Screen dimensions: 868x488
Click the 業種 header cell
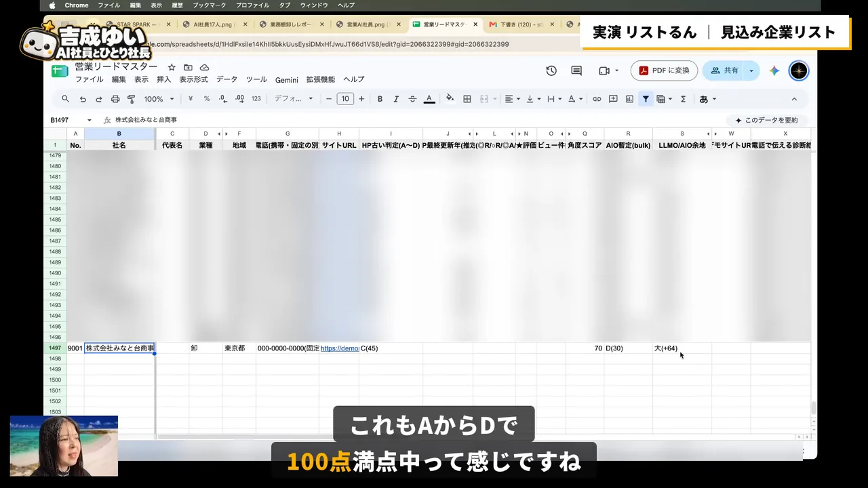click(205, 145)
